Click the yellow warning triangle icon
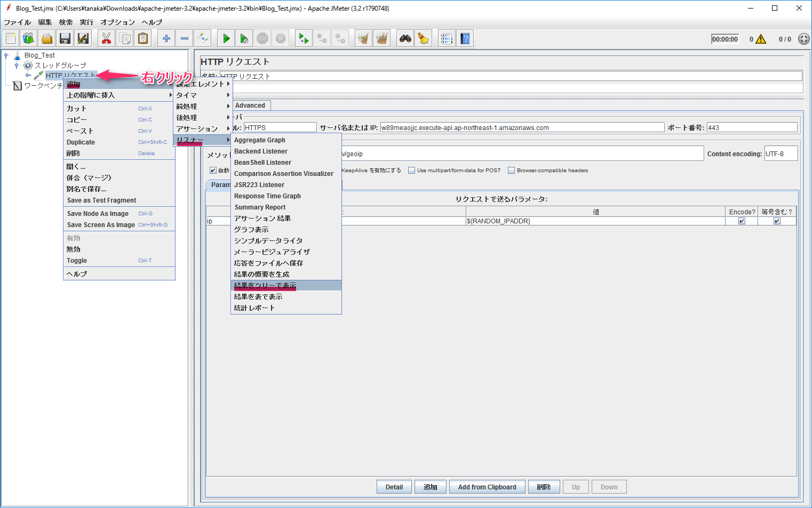Viewport: 812px width, 508px height. click(761, 39)
